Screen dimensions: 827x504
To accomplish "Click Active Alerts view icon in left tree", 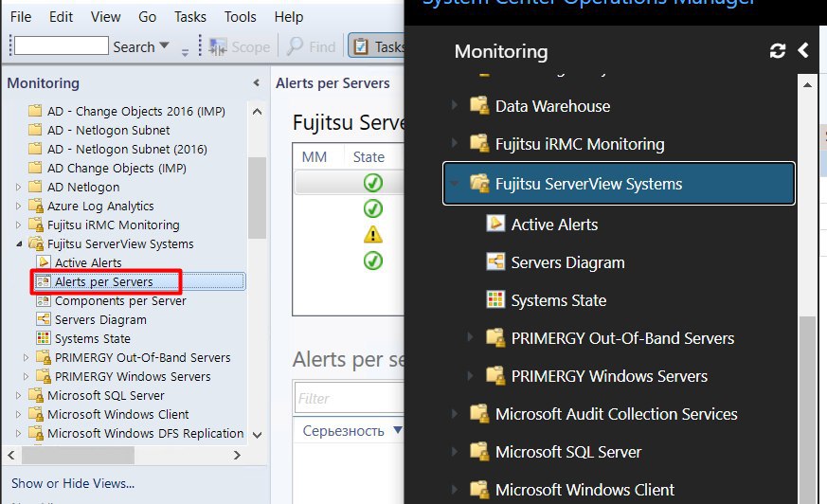I will coord(44,262).
